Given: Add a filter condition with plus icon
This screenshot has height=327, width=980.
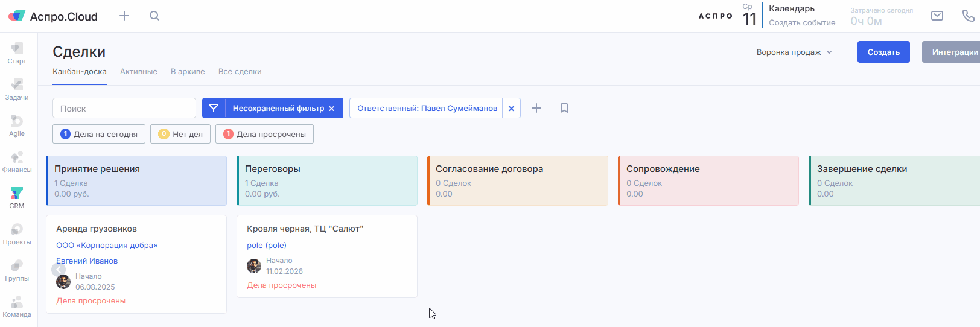Looking at the screenshot, I should click(x=536, y=108).
